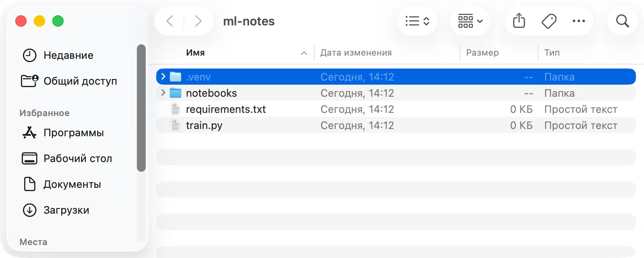Sort by the Размер column header

[x=482, y=52]
